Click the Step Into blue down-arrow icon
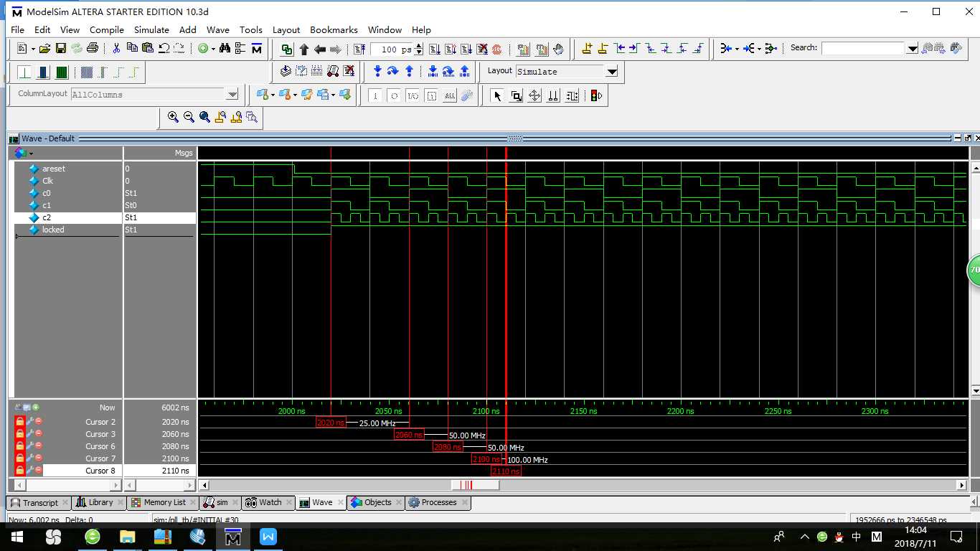Screen dimensions: 980x551 click(x=377, y=71)
